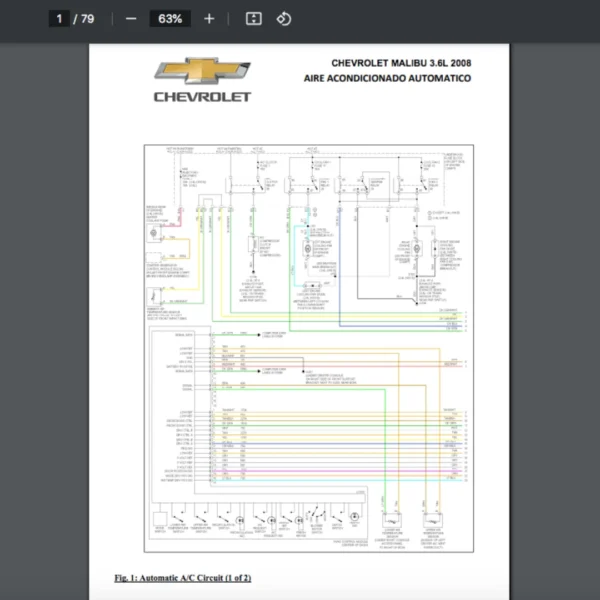Screen dimensions: 600x600
Task: Click the compressor clutch component in diagram
Action: pyautogui.click(x=253, y=245)
